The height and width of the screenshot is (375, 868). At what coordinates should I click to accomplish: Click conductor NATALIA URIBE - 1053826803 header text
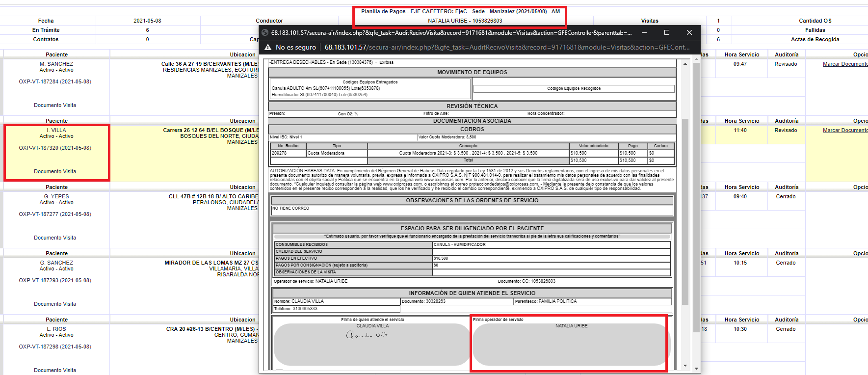coord(465,21)
